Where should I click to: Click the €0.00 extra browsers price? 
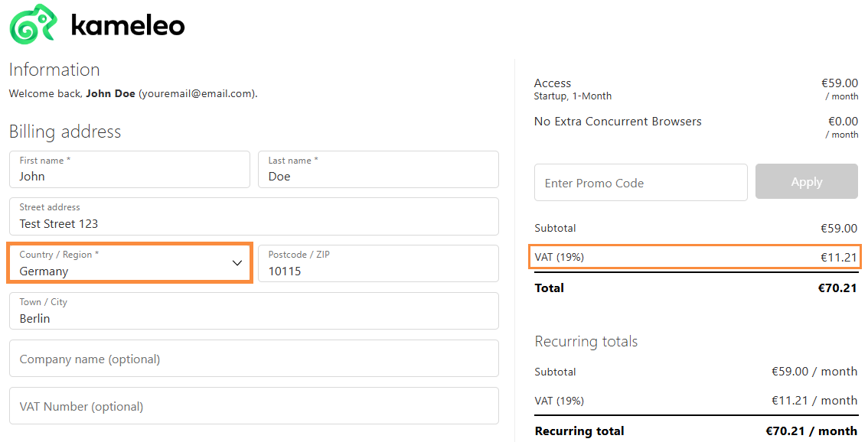pos(843,122)
